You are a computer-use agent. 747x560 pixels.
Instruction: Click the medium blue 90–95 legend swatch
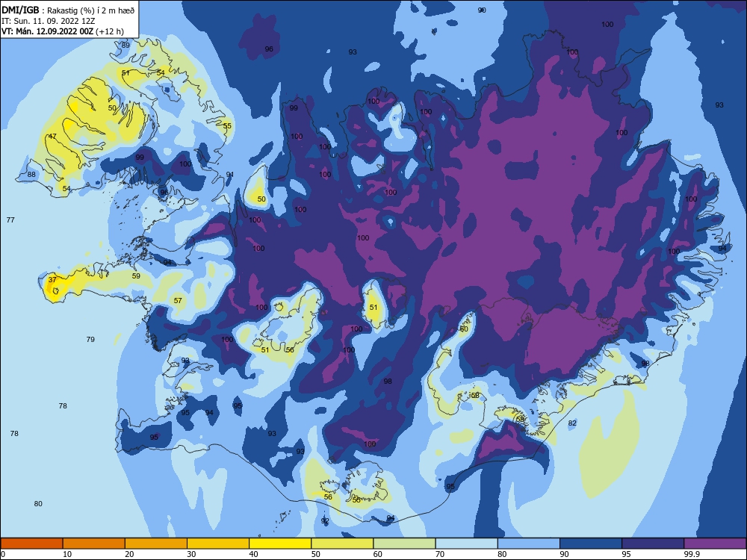pos(591,544)
